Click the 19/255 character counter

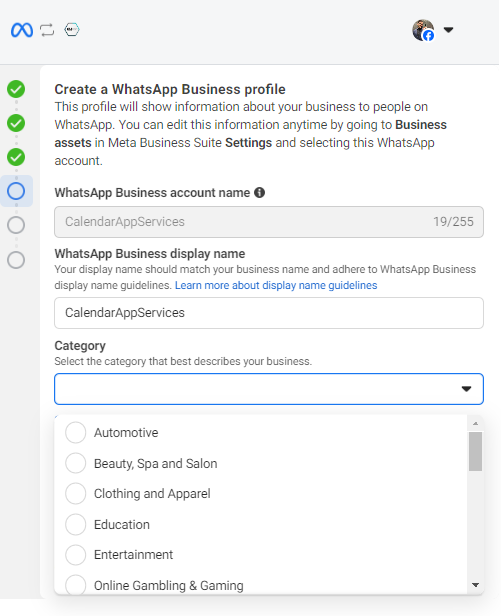coord(453,222)
